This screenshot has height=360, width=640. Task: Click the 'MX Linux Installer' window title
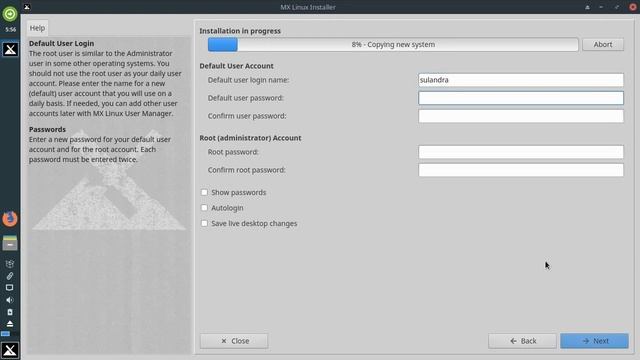tap(308, 7)
